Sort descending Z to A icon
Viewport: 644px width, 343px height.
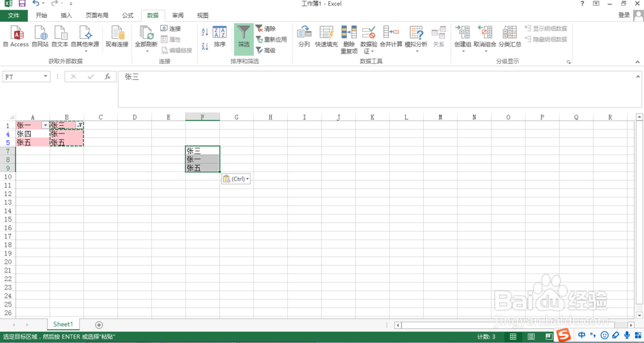(205, 46)
